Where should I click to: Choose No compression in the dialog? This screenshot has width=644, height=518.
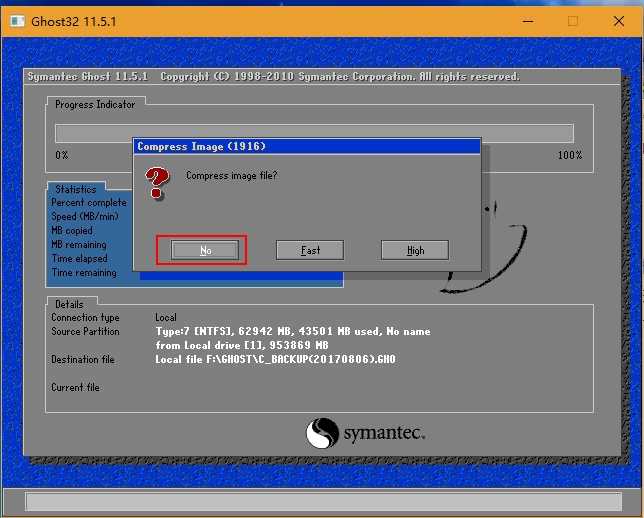tap(205, 250)
